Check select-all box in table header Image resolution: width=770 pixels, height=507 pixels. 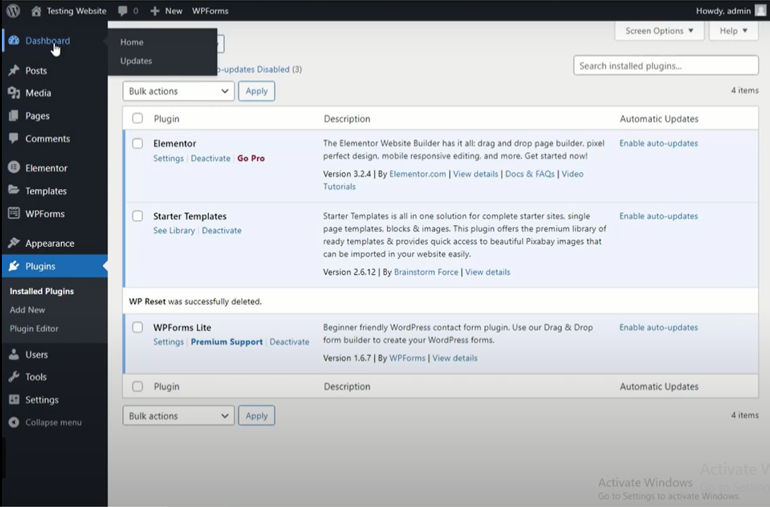coord(138,118)
